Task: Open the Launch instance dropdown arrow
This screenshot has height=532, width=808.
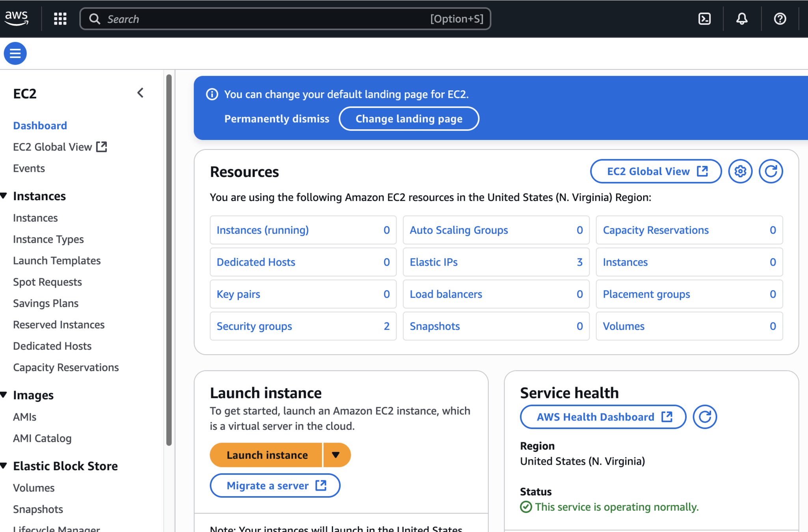Action: click(x=336, y=455)
